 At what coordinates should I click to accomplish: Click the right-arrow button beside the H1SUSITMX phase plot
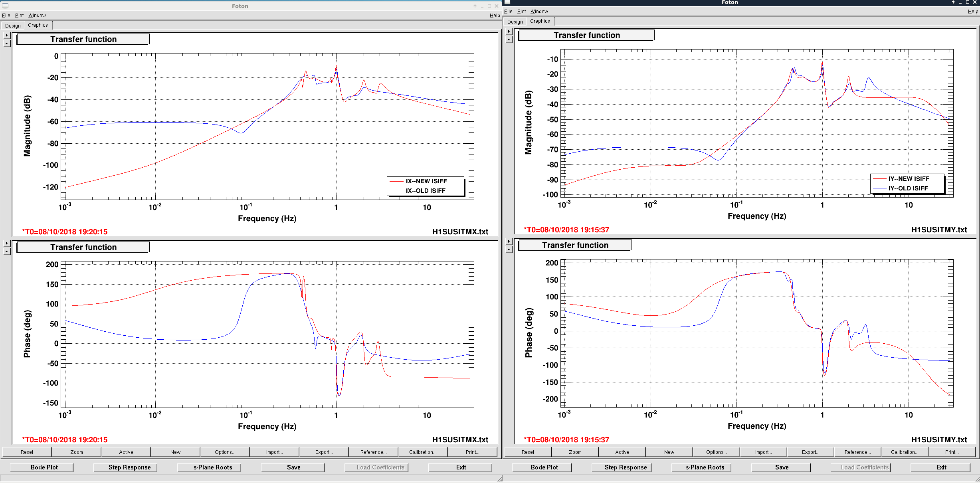7,243
